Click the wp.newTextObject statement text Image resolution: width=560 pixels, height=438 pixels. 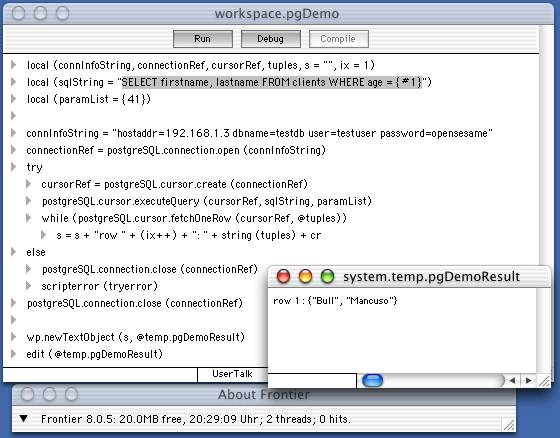click(135, 337)
